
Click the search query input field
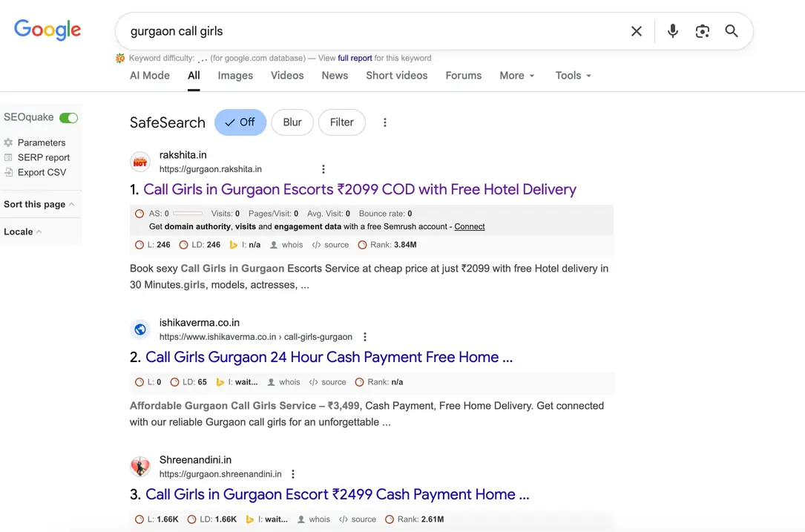(375, 31)
